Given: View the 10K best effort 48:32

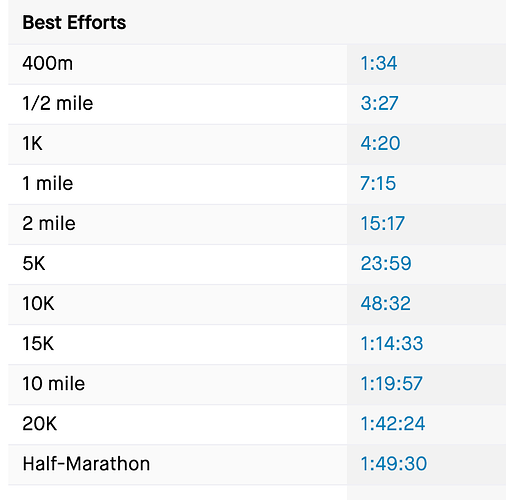Looking at the screenshot, I should (x=386, y=303).
